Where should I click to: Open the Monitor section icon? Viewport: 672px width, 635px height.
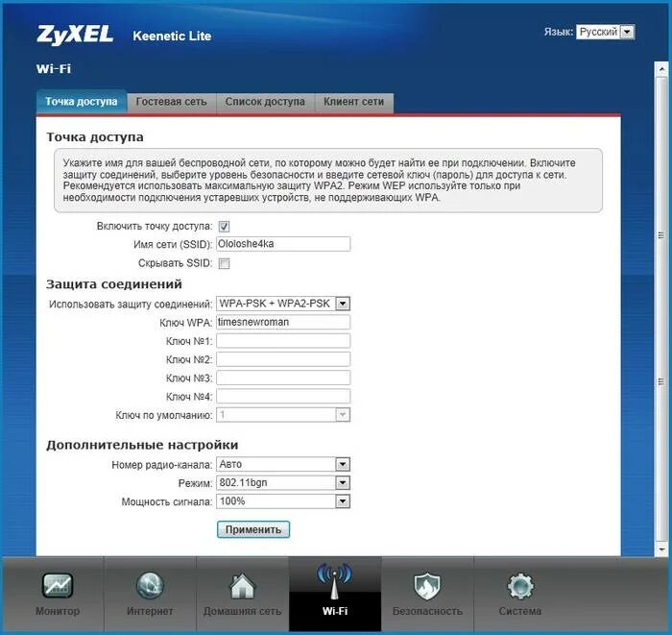(x=58, y=585)
